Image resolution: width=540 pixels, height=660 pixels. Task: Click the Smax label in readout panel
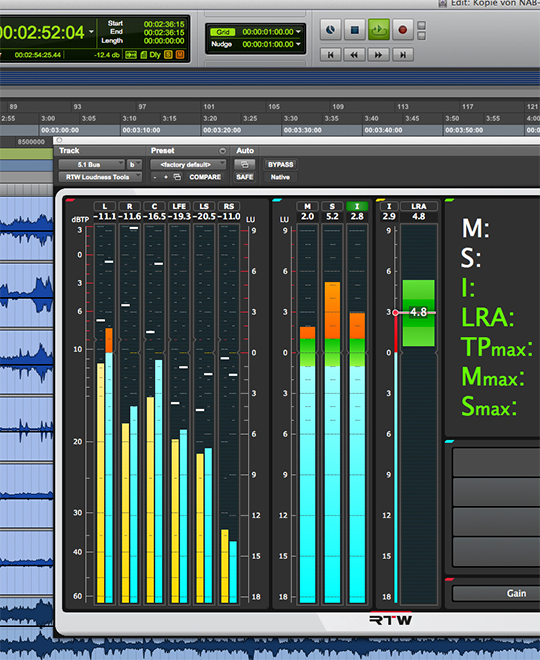click(489, 406)
